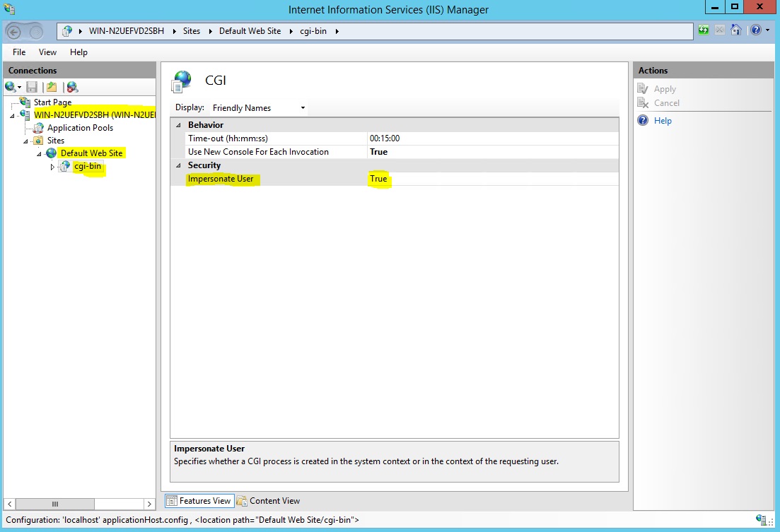The width and height of the screenshot is (780, 532).
Task: Select the Application Pools icon in the tree
Action: (37, 128)
